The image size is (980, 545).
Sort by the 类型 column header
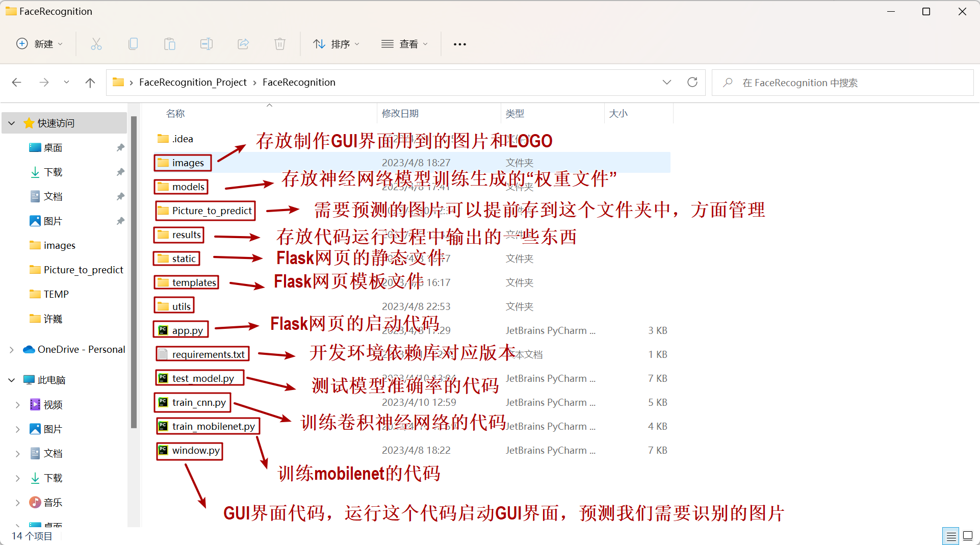[x=515, y=113]
